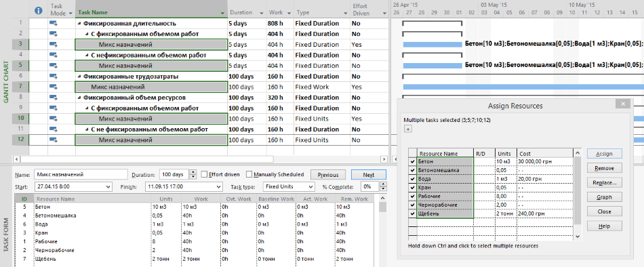Click the Gantt bar for task row 3
The image size is (644, 267).
(432, 44)
